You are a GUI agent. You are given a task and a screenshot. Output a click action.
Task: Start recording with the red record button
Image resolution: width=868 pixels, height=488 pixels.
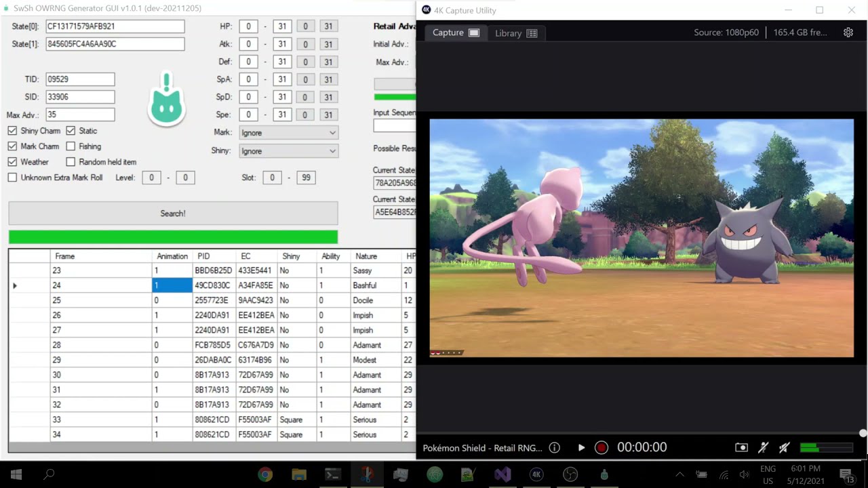pyautogui.click(x=601, y=447)
